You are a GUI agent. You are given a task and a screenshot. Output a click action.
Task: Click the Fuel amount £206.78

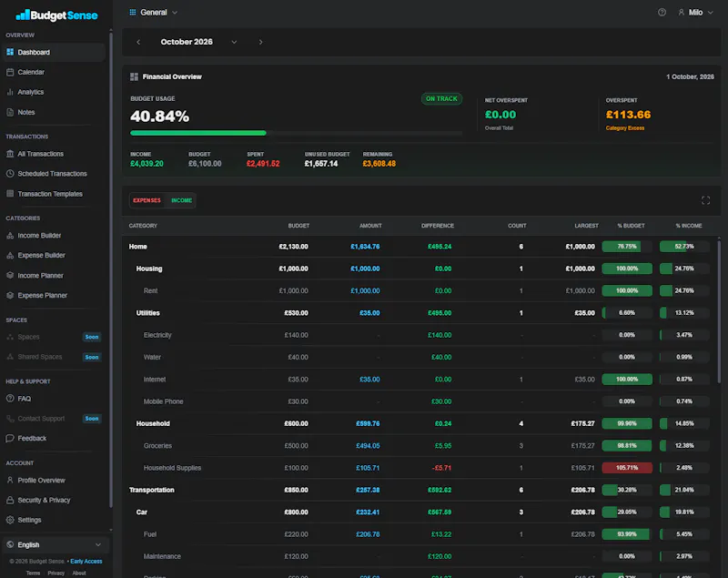tap(368, 534)
